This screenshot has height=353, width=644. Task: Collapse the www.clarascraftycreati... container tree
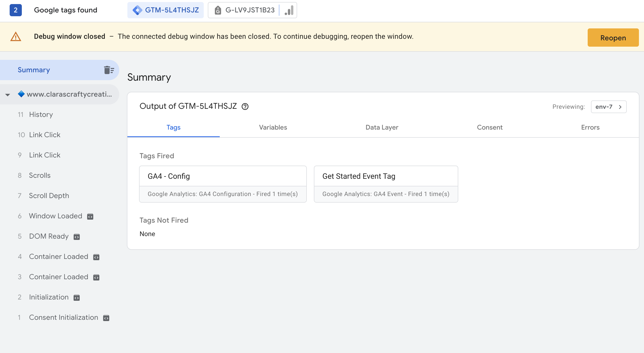[8, 95]
